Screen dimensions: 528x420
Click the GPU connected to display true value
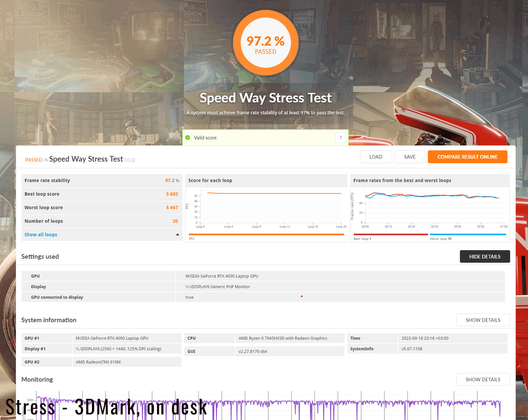click(x=189, y=297)
